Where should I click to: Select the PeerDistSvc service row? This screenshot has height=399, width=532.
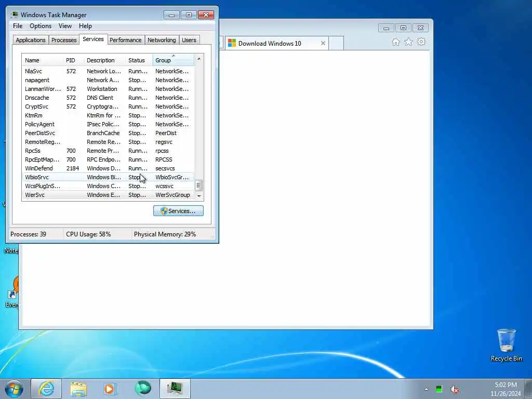108,133
